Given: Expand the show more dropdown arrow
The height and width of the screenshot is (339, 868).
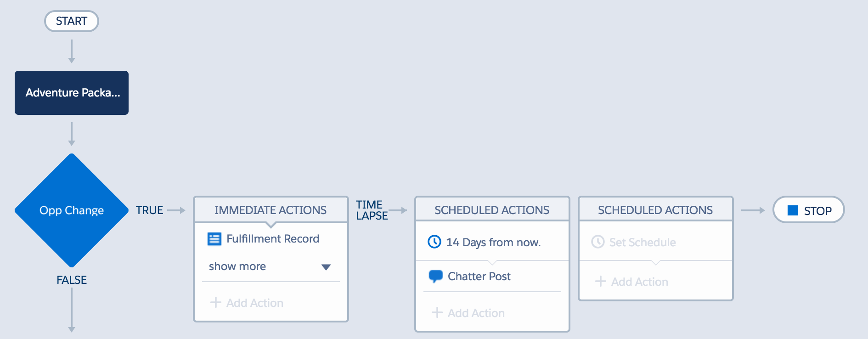Looking at the screenshot, I should [x=326, y=267].
